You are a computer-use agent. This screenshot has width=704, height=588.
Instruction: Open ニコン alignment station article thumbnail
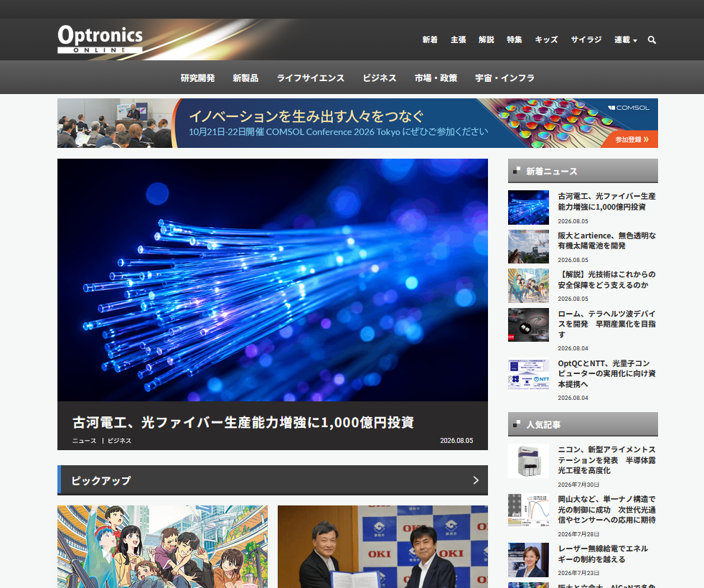coord(528,461)
